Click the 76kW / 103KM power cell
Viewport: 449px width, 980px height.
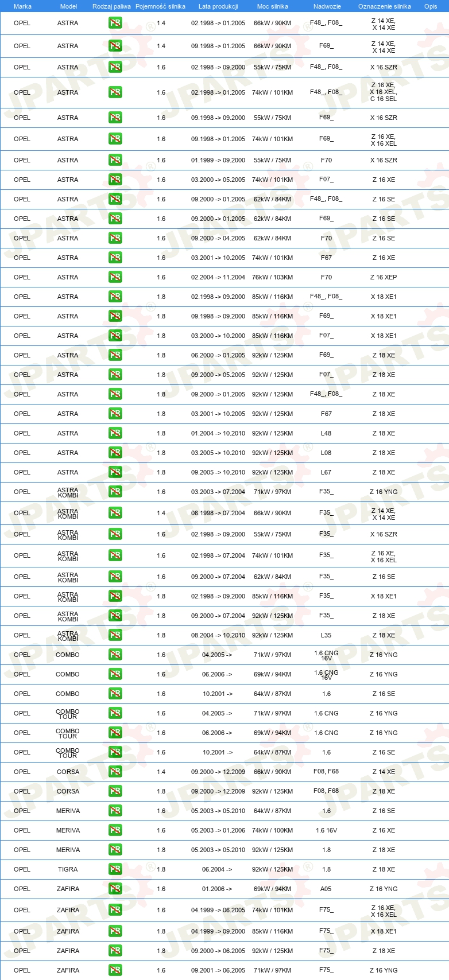click(272, 277)
